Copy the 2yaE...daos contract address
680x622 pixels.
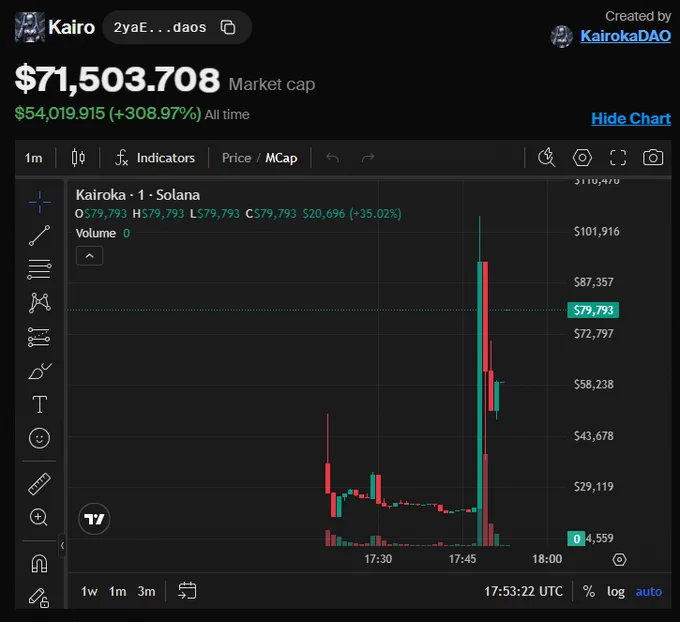(x=228, y=27)
